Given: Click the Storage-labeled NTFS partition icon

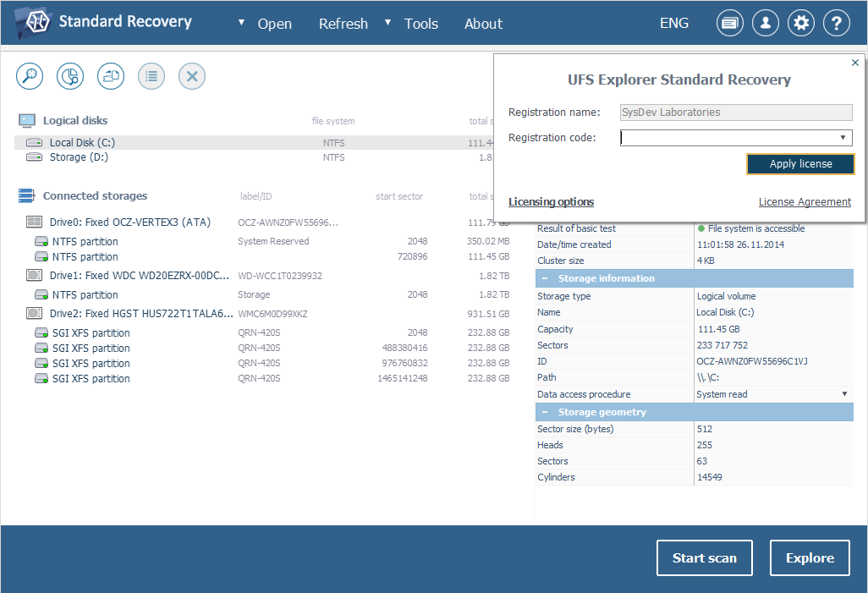Looking at the screenshot, I should tap(41, 294).
